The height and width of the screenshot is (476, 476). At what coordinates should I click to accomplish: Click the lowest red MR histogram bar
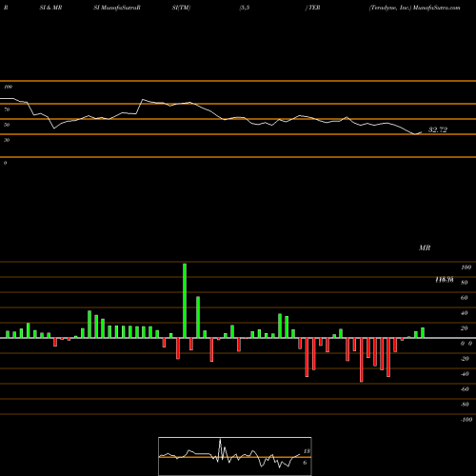click(362, 360)
